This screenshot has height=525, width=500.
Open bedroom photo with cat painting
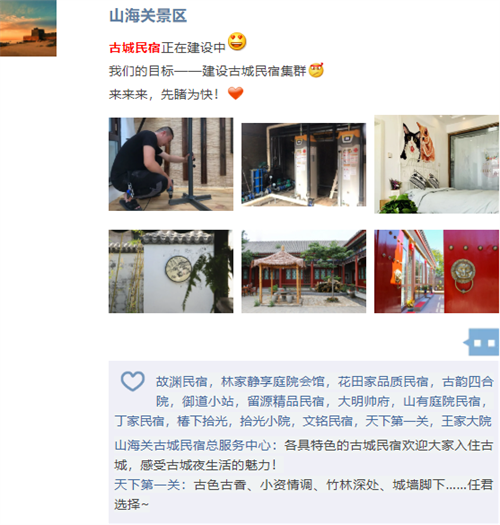click(x=436, y=164)
